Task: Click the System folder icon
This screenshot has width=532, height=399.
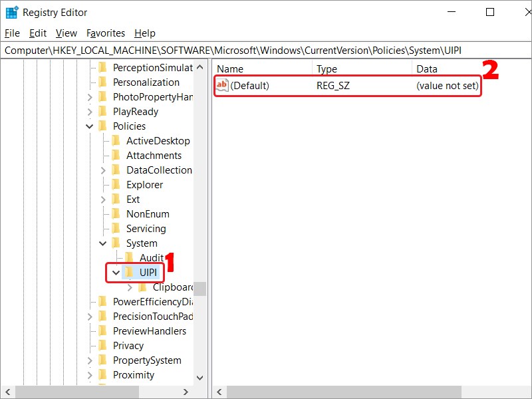Action: click(116, 243)
